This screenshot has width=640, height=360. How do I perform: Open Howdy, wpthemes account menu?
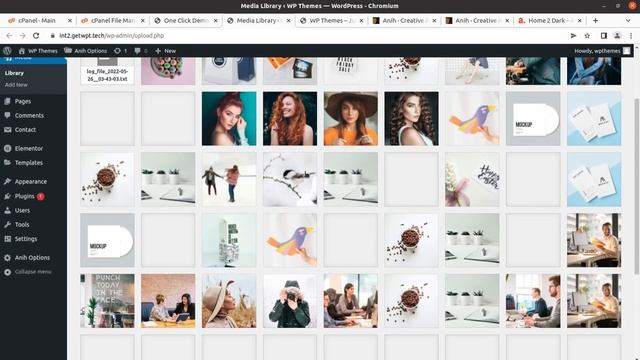(602, 51)
